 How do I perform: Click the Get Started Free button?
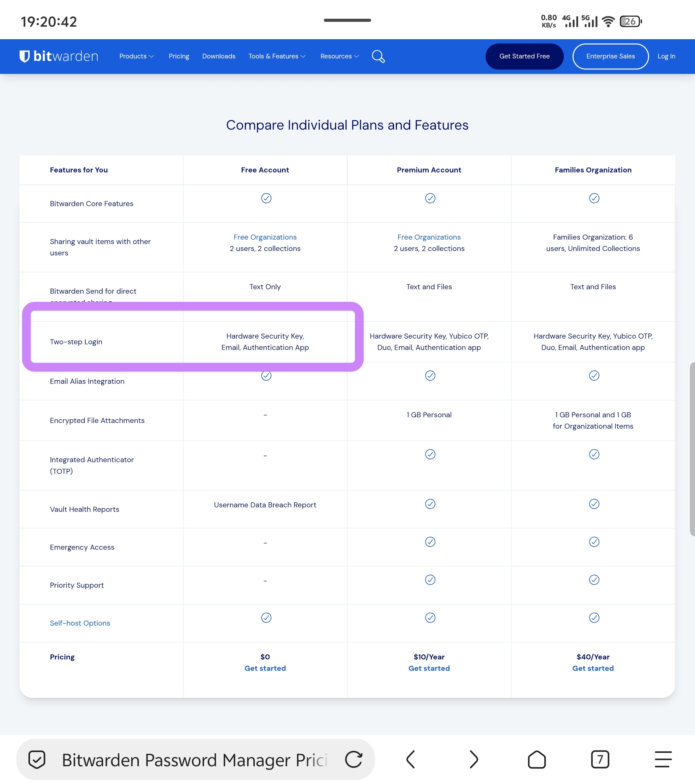pos(524,56)
